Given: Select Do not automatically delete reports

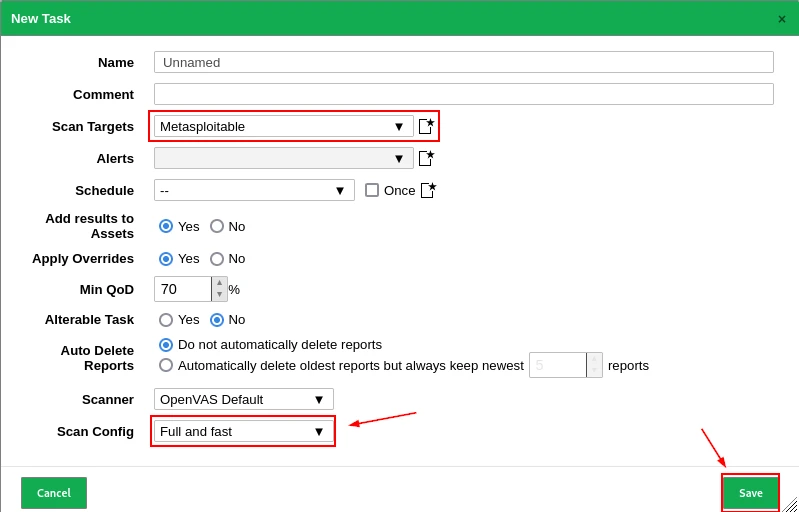Looking at the screenshot, I should pos(166,345).
